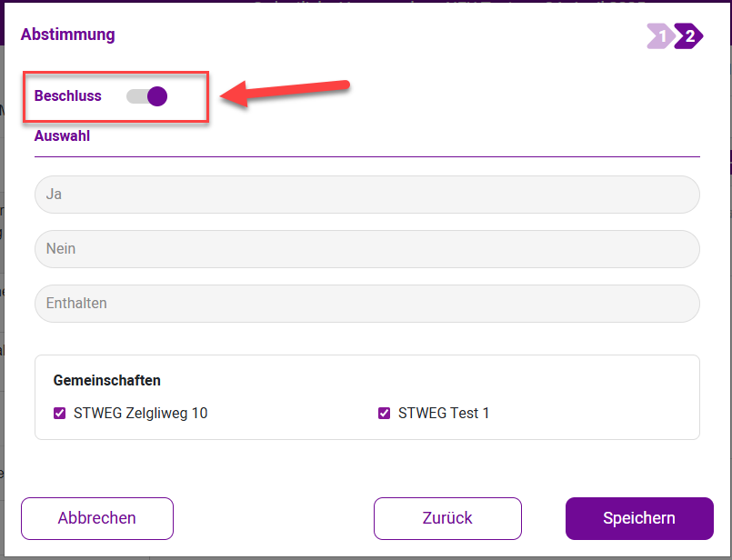Viewport: 732px width, 560px height.
Task: Uncheck STWEG Test 1 checkbox
Action: [x=384, y=413]
